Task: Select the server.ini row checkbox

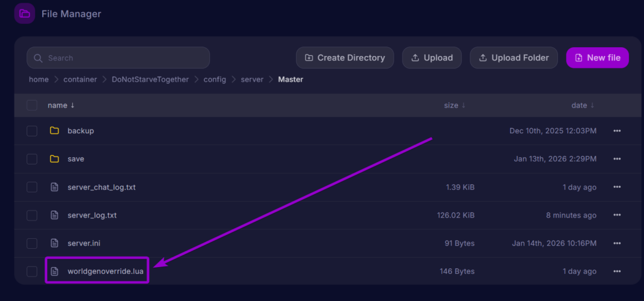Action: (32, 243)
